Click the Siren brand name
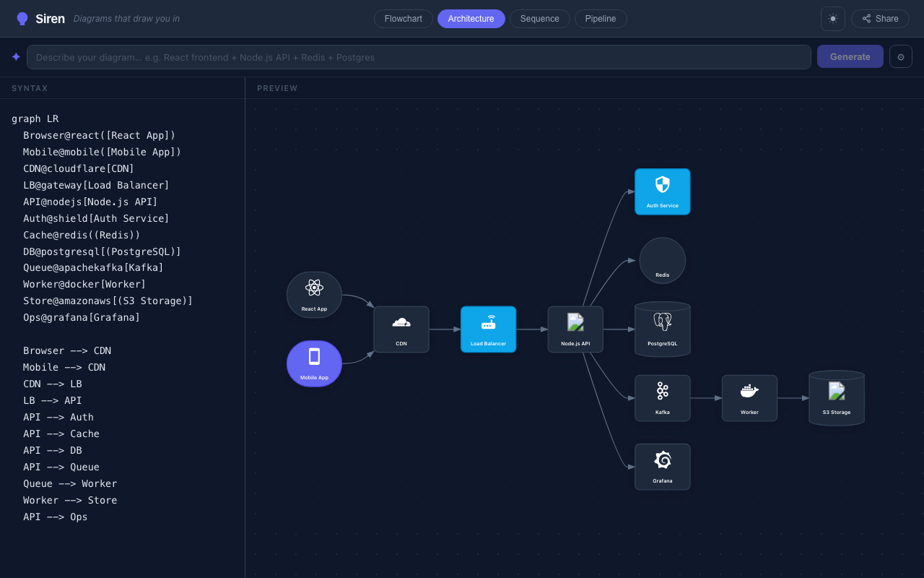 coord(50,19)
